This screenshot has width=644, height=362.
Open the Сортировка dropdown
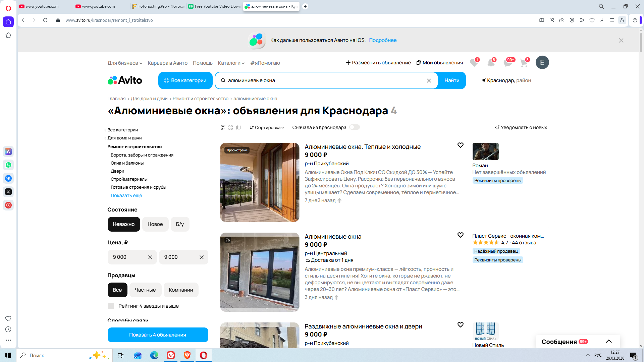point(267,127)
